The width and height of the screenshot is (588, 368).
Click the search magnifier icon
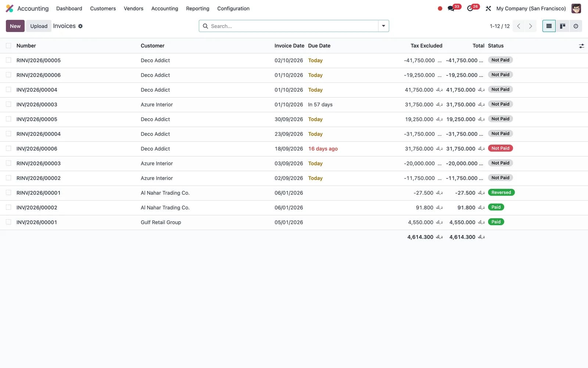pyautogui.click(x=205, y=26)
